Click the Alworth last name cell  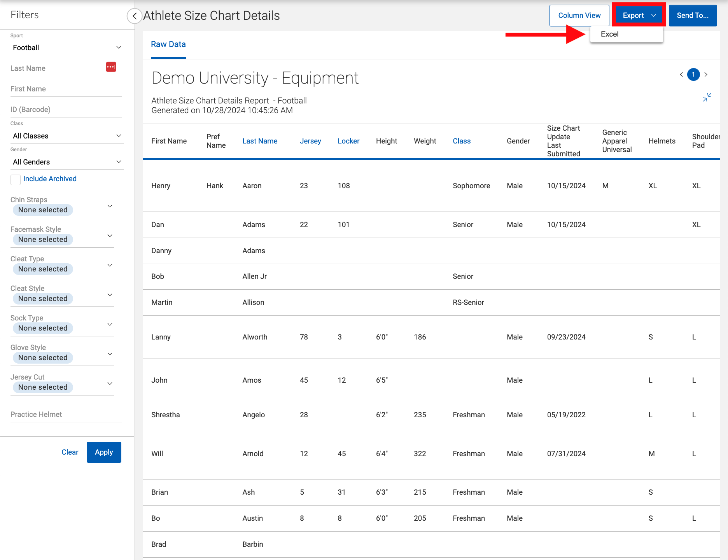(255, 337)
